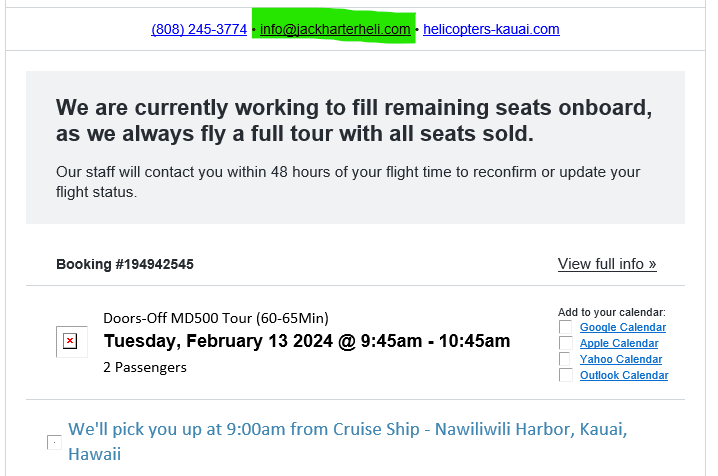The width and height of the screenshot is (718, 476).
Task: Click the 2 Passengers text
Action: coord(145,367)
